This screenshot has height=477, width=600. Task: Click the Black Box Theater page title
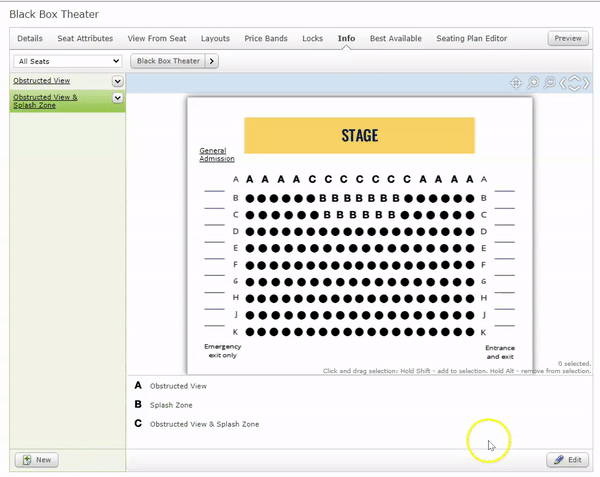pos(54,14)
